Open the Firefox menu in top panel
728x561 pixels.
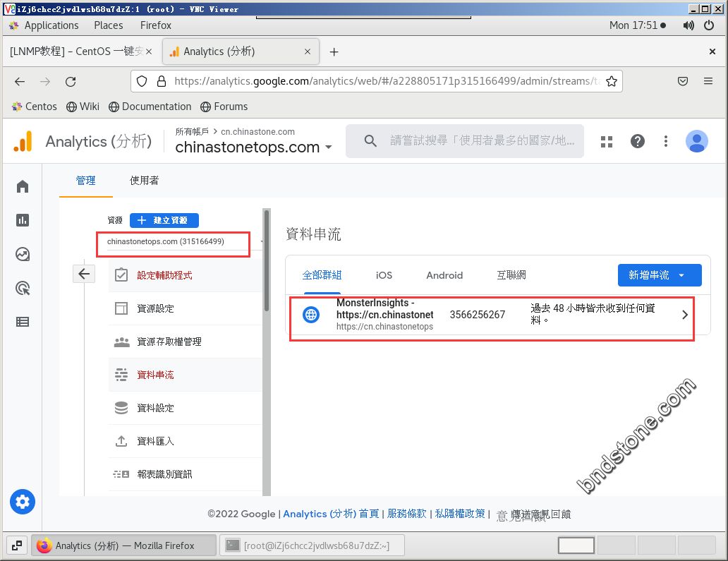tap(155, 25)
